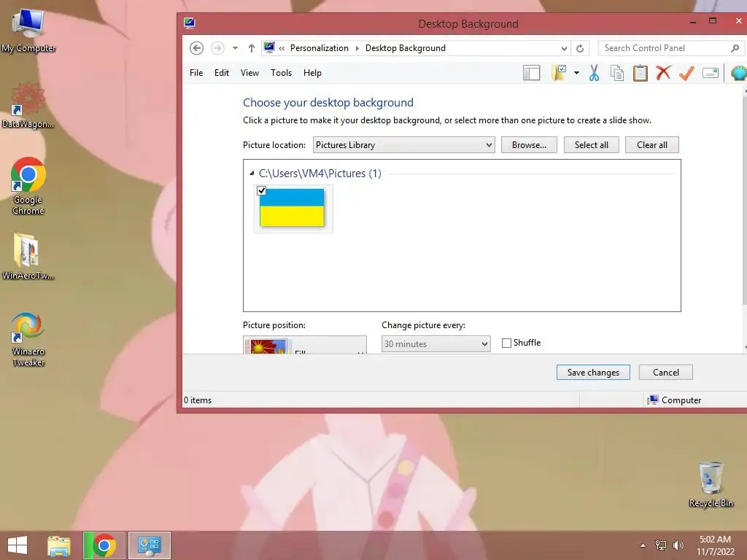Click Personalization in the breadcrumb
Viewport: 747px width, 560px height.
tap(320, 48)
